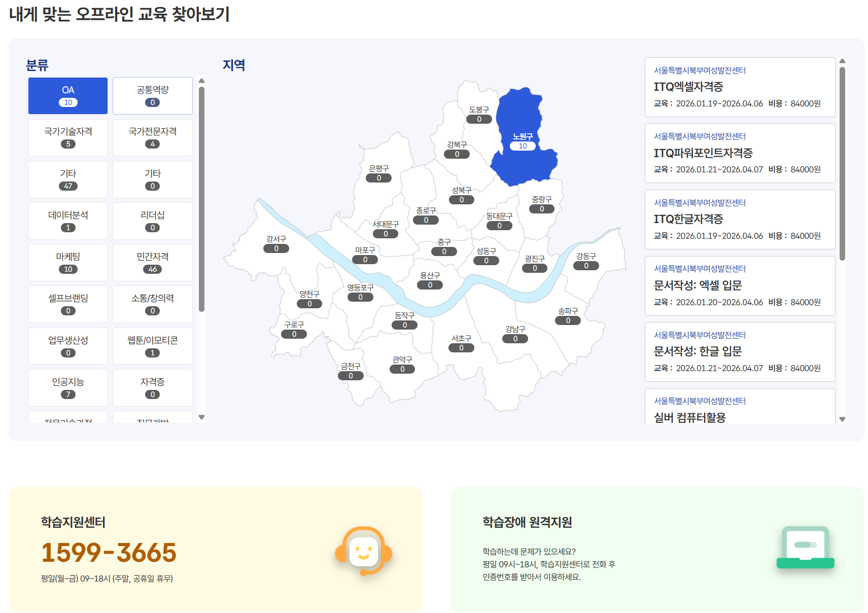Screen dimensions: 868x613
Task: Select 성북구 district on the map
Action: [461, 195]
